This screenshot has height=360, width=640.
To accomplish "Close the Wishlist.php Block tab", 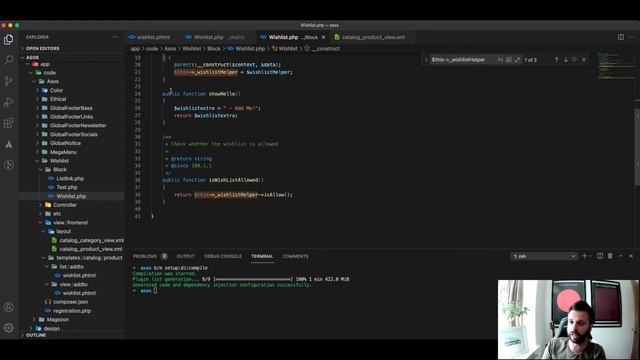I will (323, 37).
